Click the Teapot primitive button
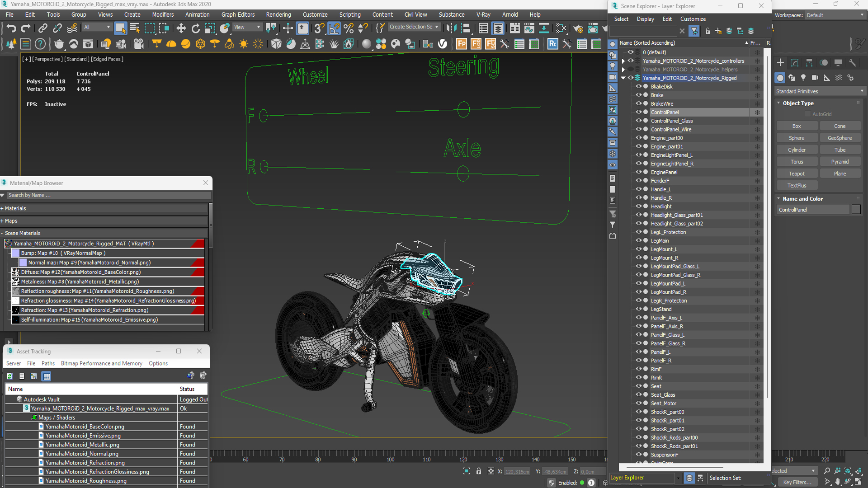This screenshot has width=868, height=488. [x=797, y=174]
